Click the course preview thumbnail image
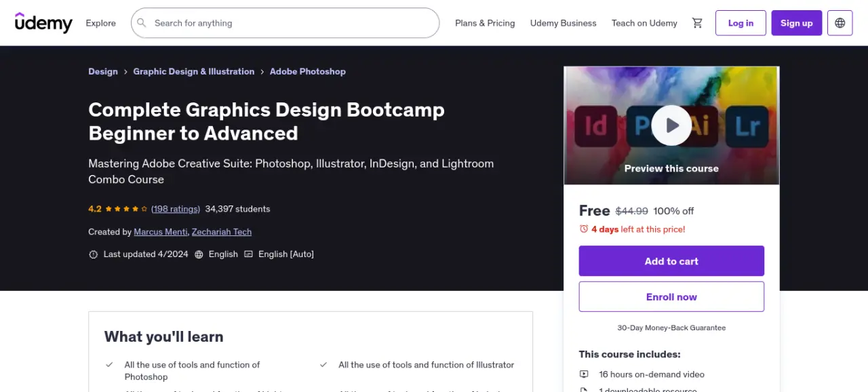 point(671,125)
